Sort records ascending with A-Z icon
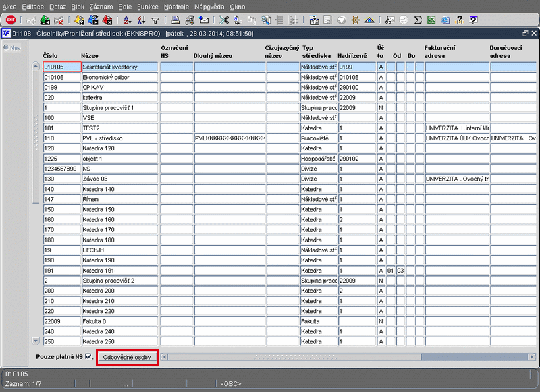The image size is (540, 392). pyautogui.click(x=128, y=20)
